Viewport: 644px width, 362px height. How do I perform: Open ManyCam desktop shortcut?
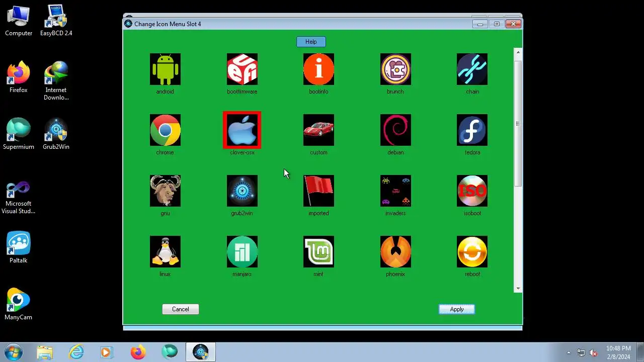(x=19, y=305)
